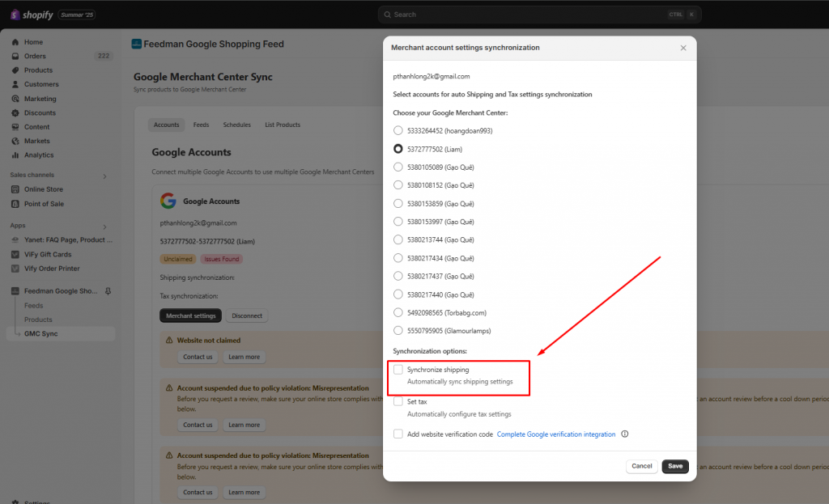Click the Analytics bar chart icon
Screen dimensions: 829x504
pos(15,155)
